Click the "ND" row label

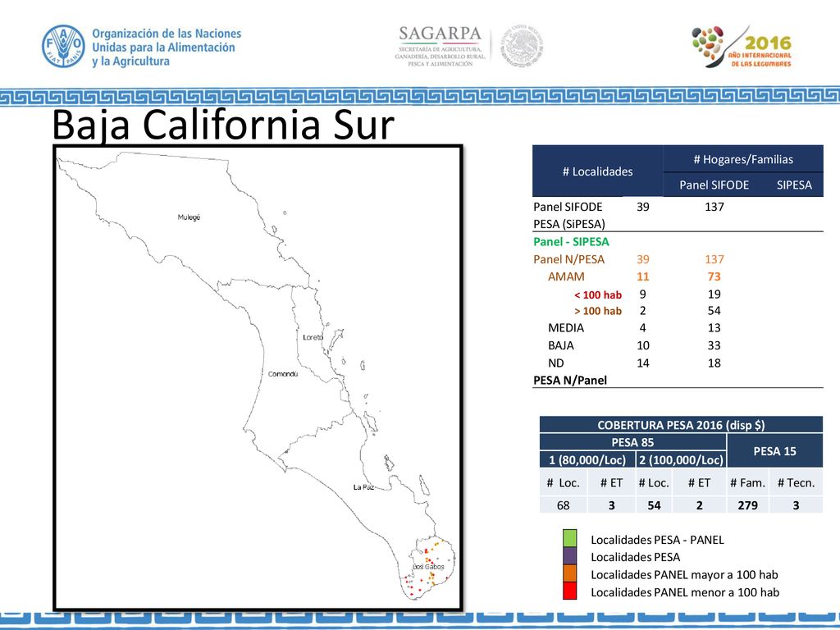pos(555,363)
